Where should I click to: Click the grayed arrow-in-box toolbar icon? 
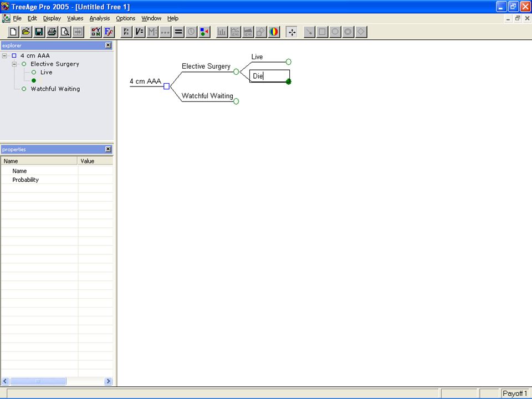tap(78, 32)
